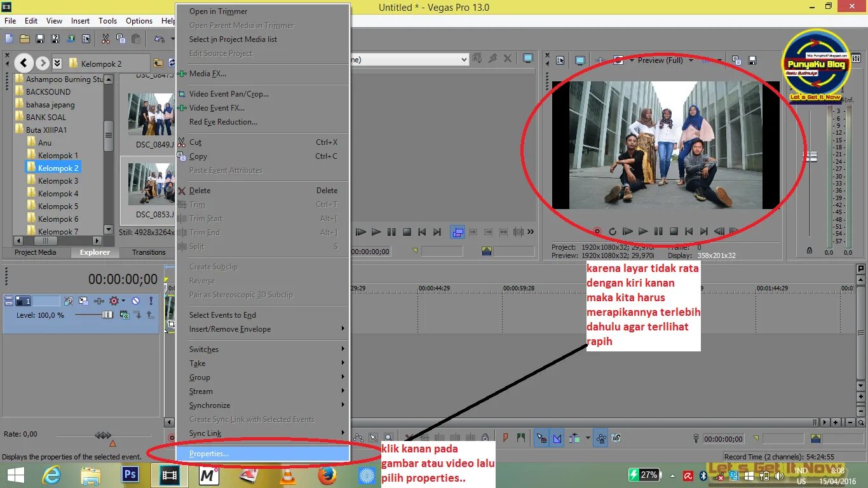Image resolution: width=868 pixels, height=488 pixels.
Task: Open Photoshop from the Windows taskbar
Action: point(130,475)
